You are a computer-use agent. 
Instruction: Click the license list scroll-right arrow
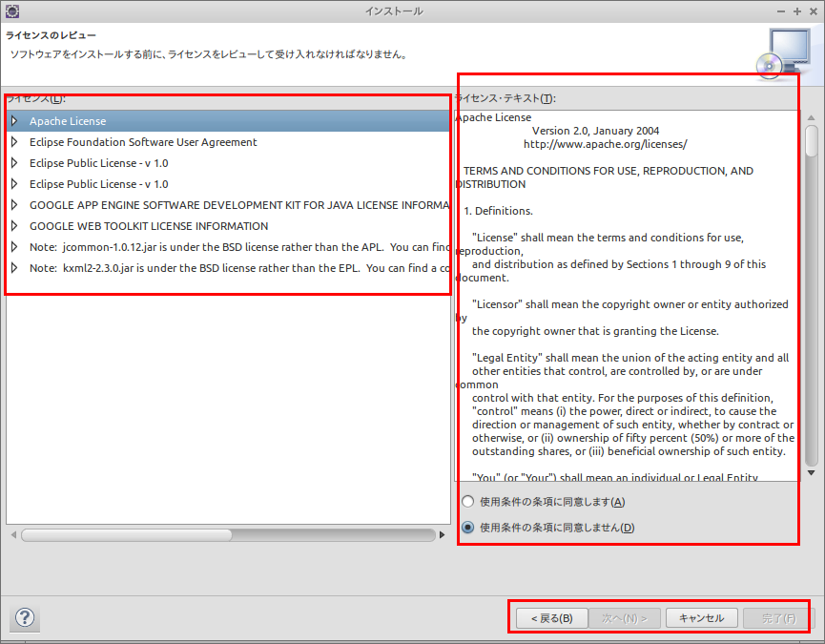(x=442, y=535)
